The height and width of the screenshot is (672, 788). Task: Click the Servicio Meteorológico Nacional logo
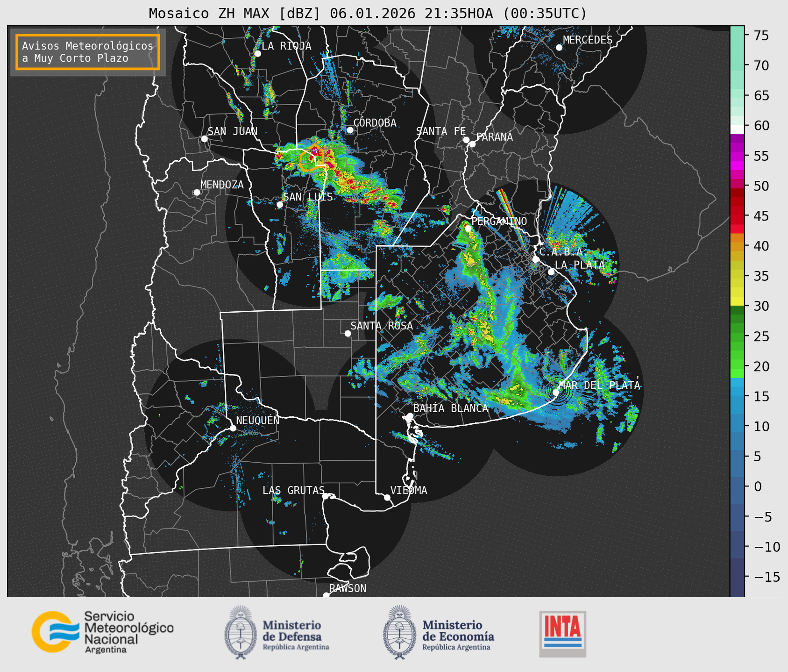coord(102,632)
